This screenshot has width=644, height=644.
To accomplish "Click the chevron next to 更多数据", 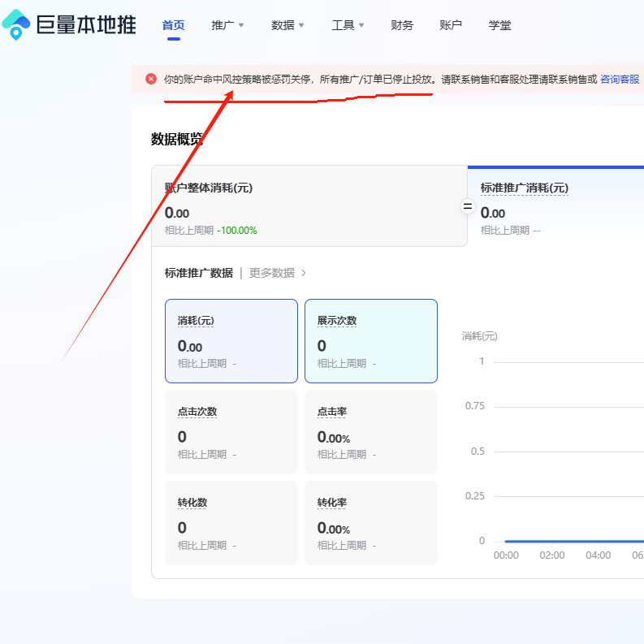I will (x=304, y=273).
